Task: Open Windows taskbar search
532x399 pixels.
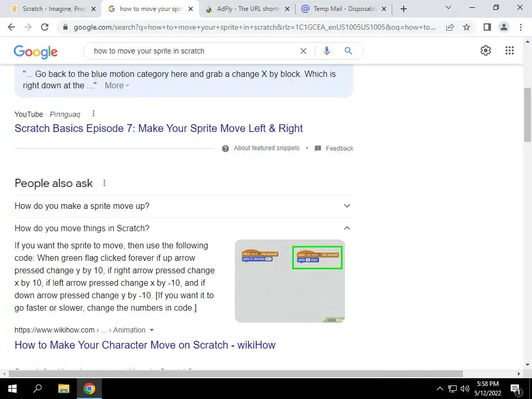Action: (x=37, y=389)
